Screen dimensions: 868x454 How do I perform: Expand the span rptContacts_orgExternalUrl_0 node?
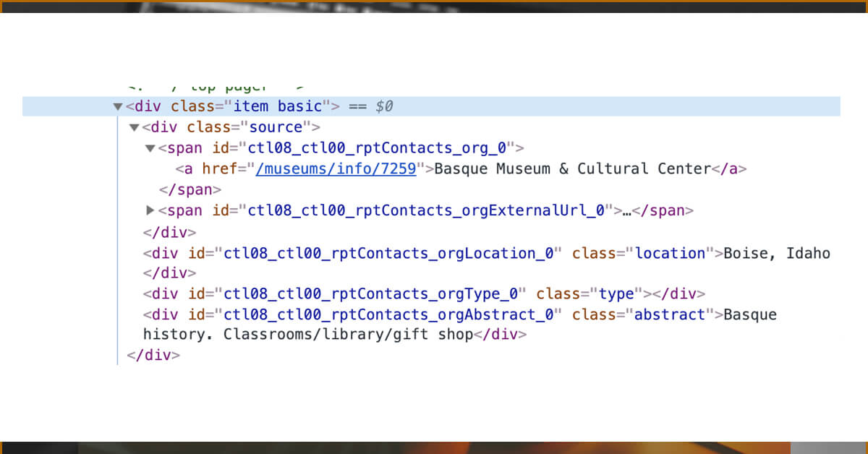coord(150,210)
